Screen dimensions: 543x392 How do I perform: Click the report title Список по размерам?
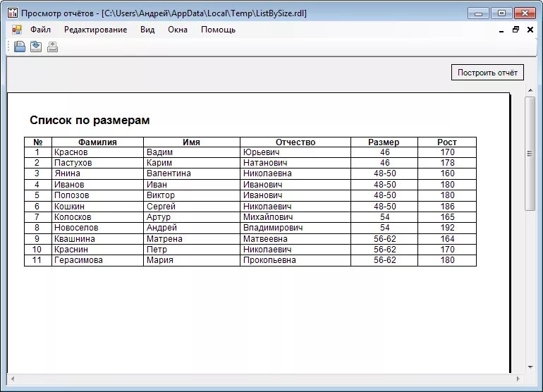[90, 120]
